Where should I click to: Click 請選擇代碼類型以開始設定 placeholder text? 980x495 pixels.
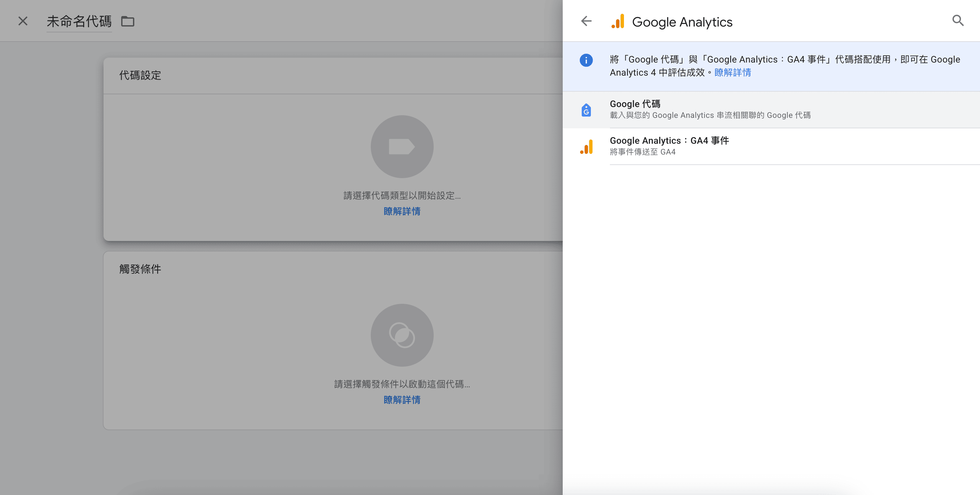pos(402,196)
